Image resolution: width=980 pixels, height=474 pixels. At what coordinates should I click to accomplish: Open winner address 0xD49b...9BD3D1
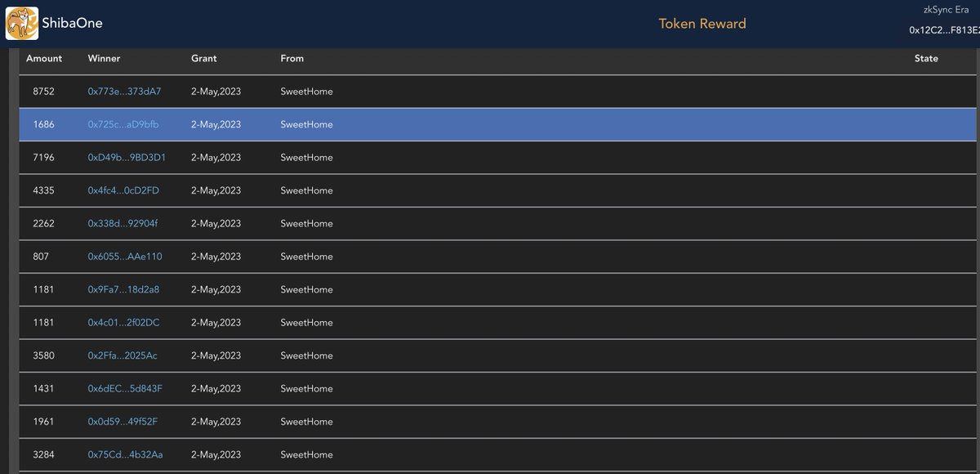point(127,158)
